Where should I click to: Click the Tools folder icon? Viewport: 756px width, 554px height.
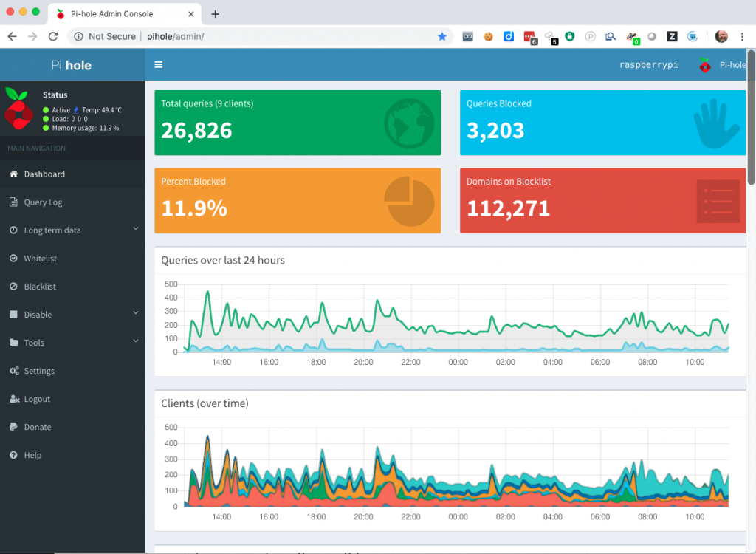(x=13, y=342)
